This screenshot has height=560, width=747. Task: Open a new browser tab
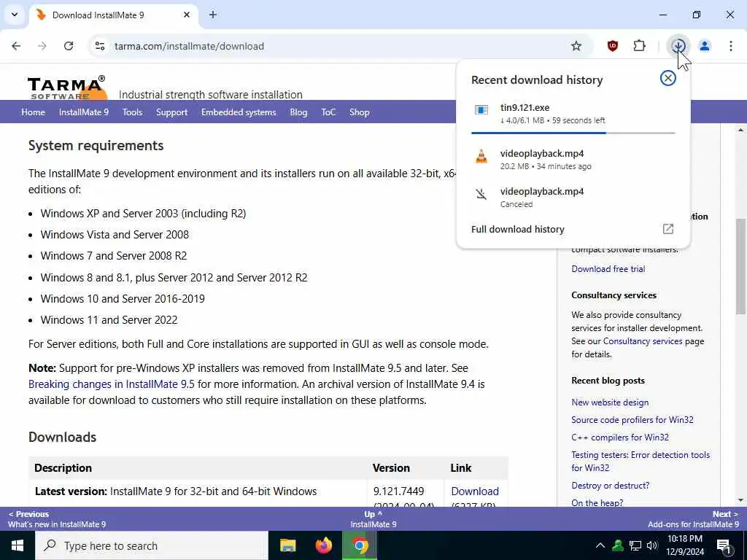coord(213,15)
